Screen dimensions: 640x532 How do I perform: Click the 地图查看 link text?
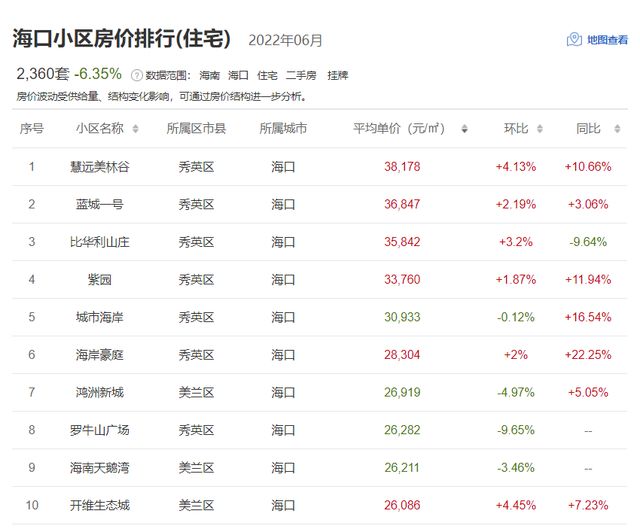pyautogui.click(x=607, y=40)
